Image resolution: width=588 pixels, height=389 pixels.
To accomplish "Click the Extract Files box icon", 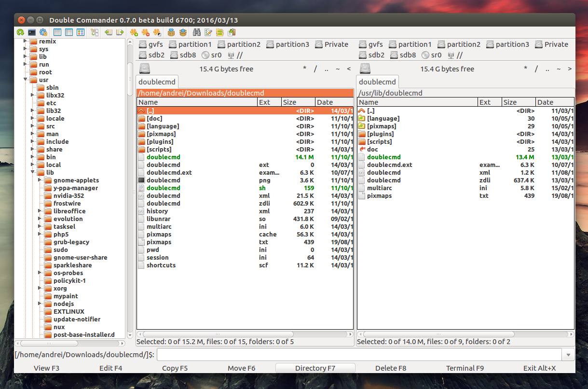I will (183, 32).
